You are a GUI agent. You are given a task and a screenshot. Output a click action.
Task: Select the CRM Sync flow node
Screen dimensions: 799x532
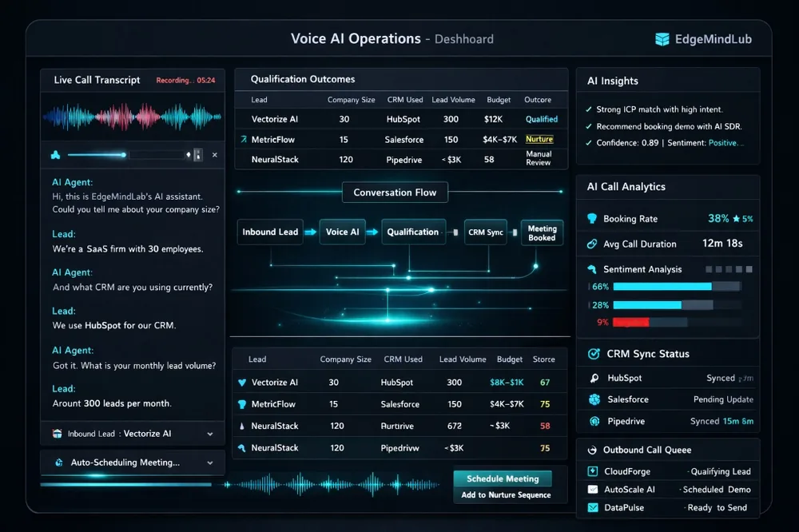(486, 232)
